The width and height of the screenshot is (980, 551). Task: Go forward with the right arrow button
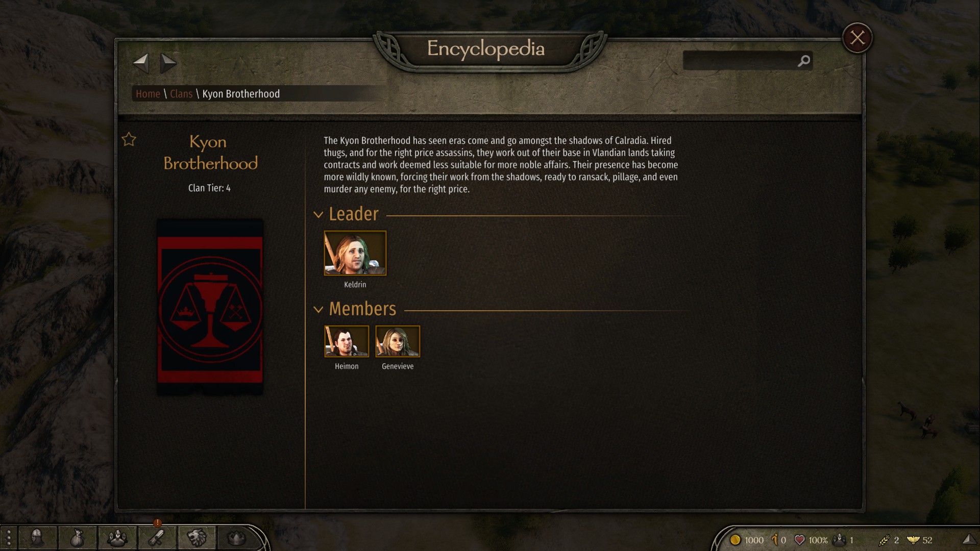coord(168,63)
